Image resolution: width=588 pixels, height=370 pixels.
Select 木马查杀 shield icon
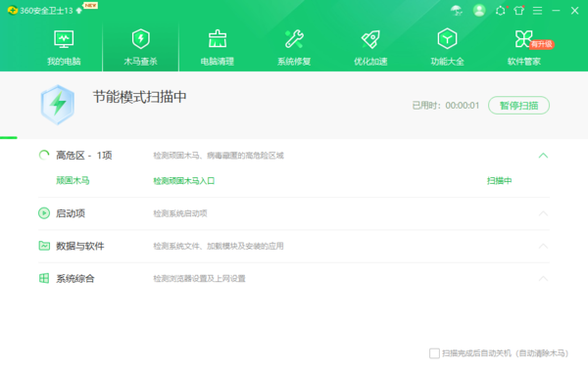click(140, 39)
